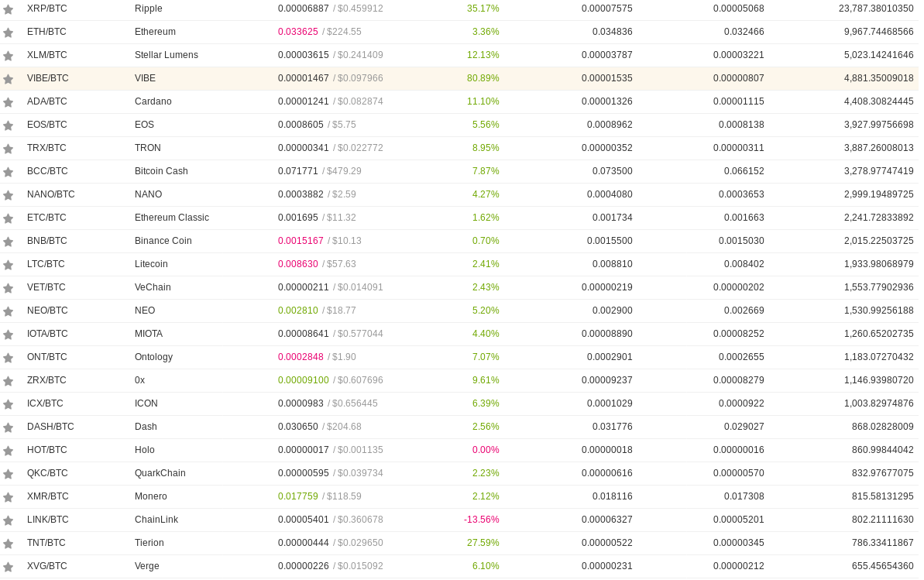The width and height of the screenshot is (924, 580).
Task: Star the LTC/BTC row
Action: click(9, 265)
